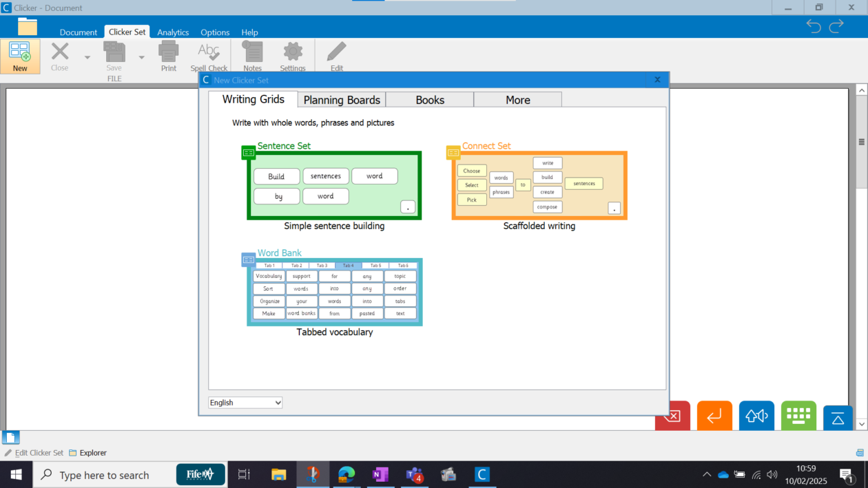
Task: Open the notification center icon
Action: 847,474
